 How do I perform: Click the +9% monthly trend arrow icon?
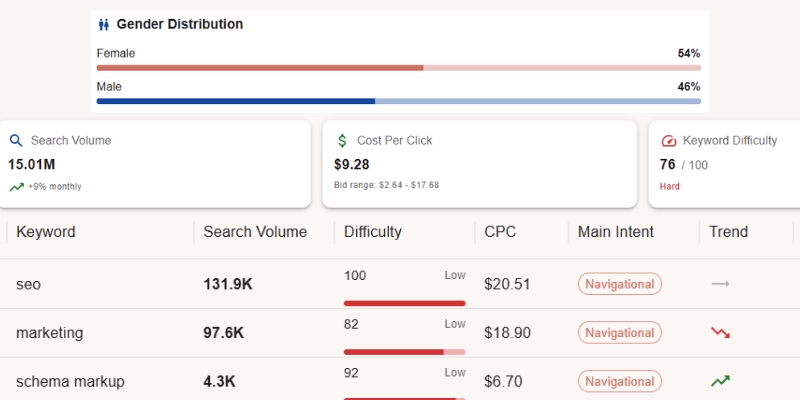16,187
